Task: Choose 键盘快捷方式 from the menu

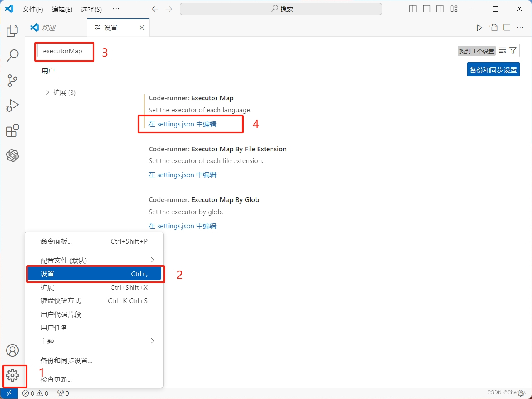Action: click(94, 300)
